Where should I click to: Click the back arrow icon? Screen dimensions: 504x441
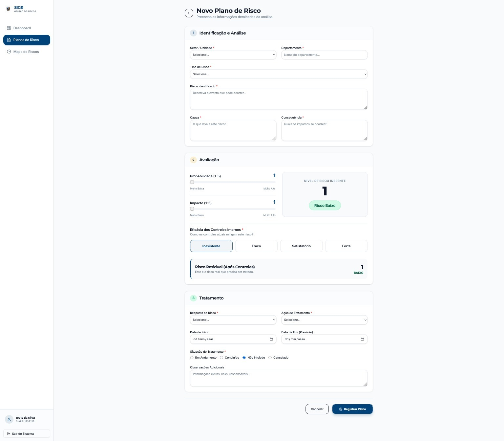pyautogui.click(x=189, y=13)
